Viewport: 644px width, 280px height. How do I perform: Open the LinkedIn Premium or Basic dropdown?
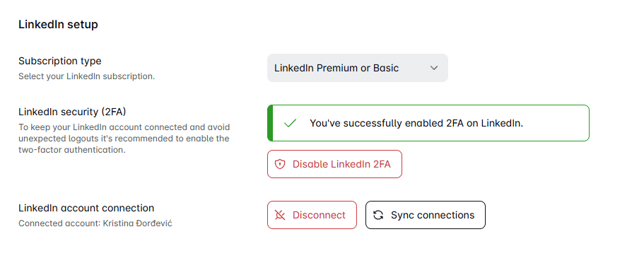[x=357, y=68]
